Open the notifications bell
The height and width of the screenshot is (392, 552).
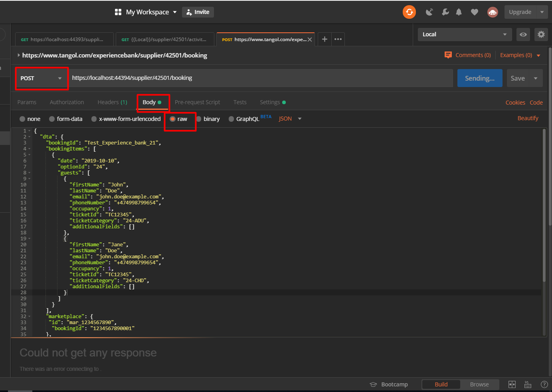459,12
